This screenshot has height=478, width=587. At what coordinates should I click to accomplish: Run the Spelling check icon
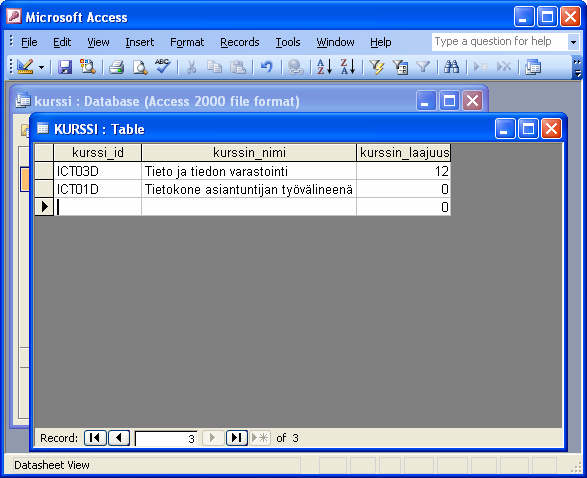pyautogui.click(x=163, y=67)
